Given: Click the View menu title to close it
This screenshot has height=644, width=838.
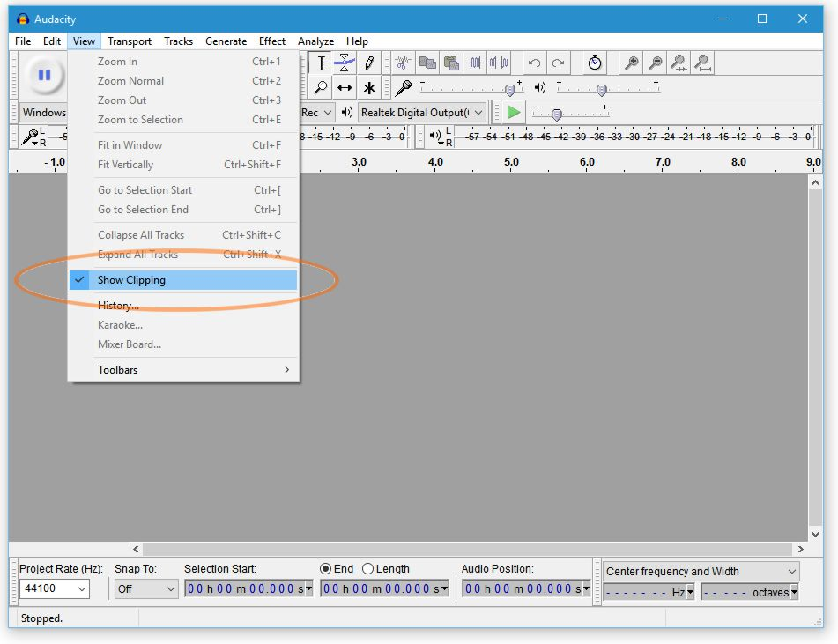Looking at the screenshot, I should (x=84, y=41).
